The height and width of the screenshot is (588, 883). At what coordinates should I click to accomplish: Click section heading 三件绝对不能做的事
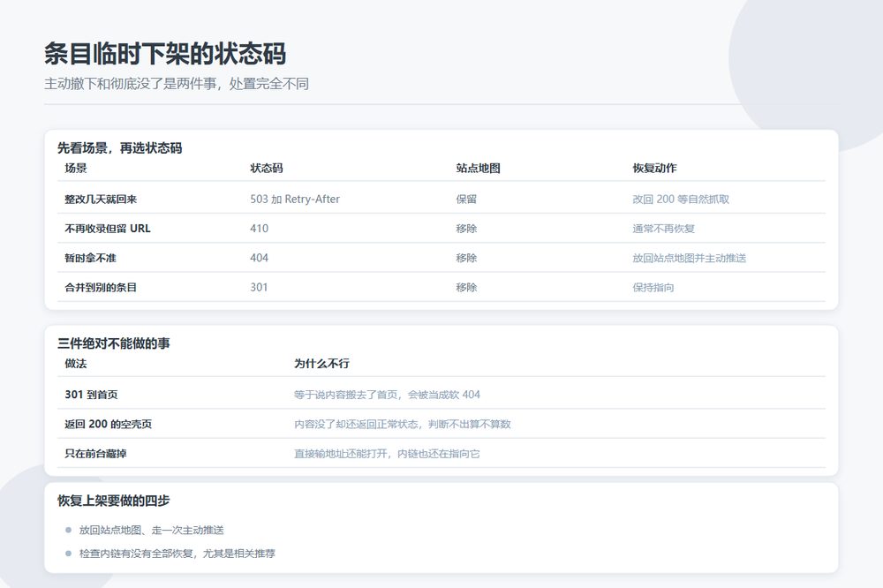tap(114, 343)
